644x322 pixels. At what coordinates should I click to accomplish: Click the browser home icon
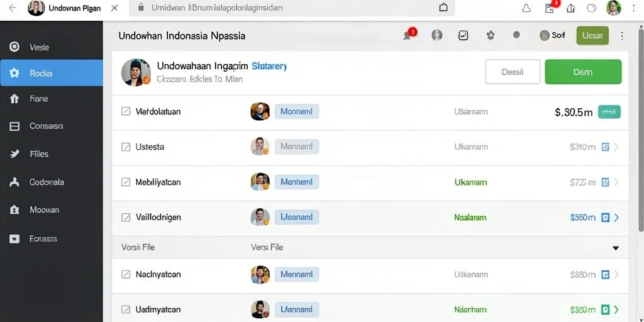tap(570, 8)
